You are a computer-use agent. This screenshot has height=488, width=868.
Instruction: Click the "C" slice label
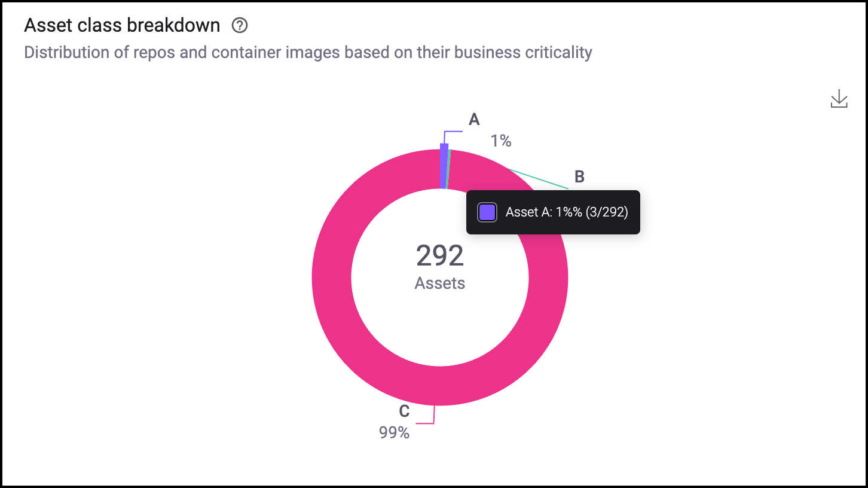(404, 411)
